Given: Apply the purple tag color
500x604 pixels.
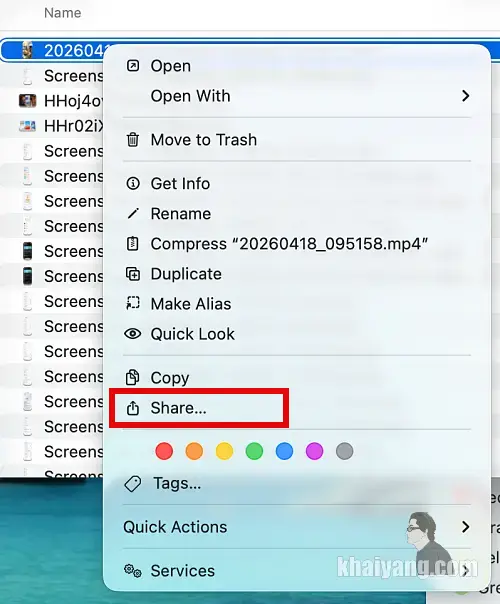Looking at the screenshot, I should tap(314, 451).
